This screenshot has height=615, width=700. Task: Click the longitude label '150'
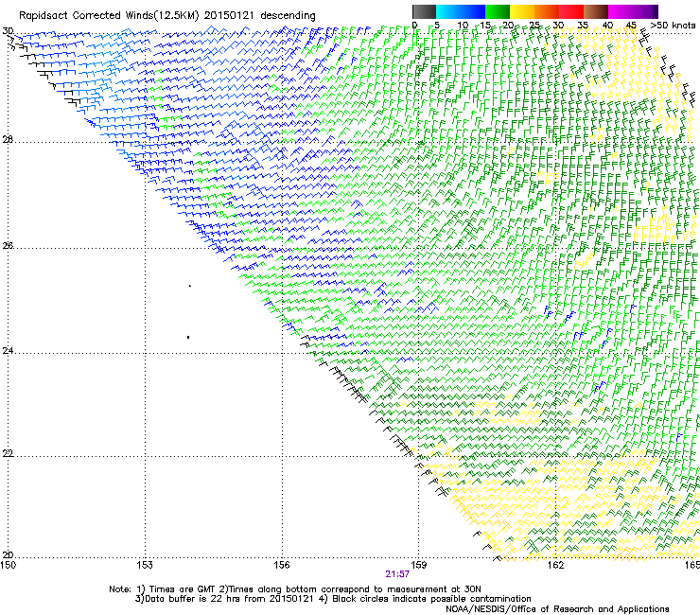coord(8,565)
